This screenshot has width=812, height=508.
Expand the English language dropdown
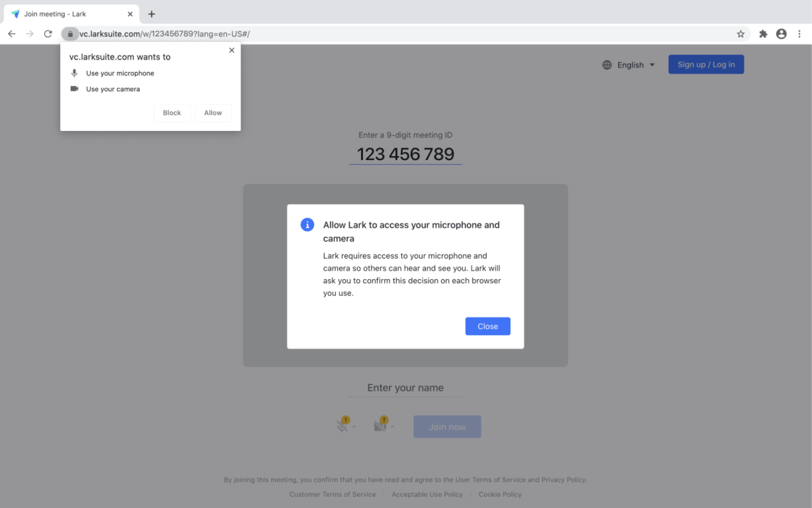[x=629, y=64]
